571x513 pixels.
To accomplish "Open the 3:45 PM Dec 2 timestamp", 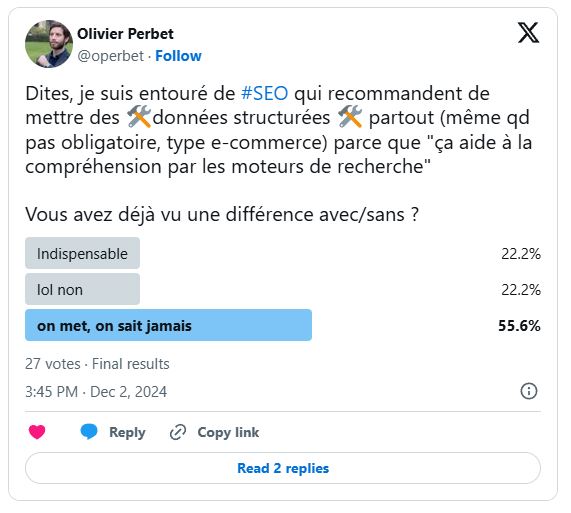I will pos(96,392).
